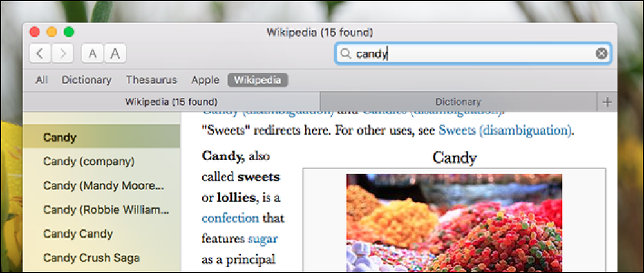Image resolution: width=644 pixels, height=273 pixels.
Task: Click the magnifying glass search icon
Action: [x=346, y=53]
